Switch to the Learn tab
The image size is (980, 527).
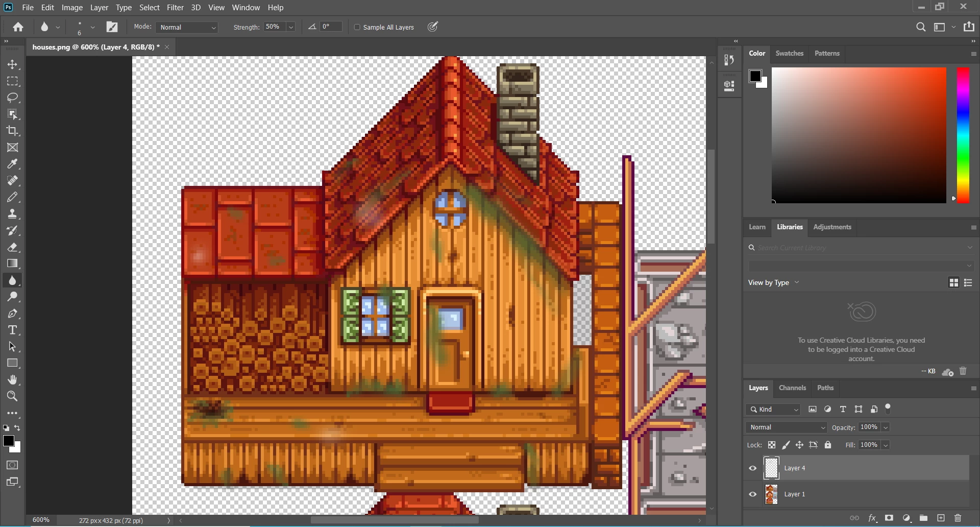[x=757, y=227]
